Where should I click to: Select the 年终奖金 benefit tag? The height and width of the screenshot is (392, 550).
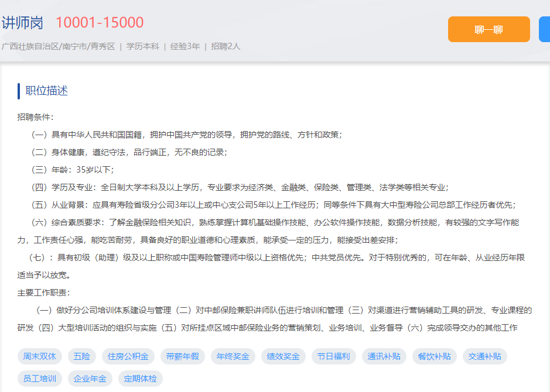(233, 357)
